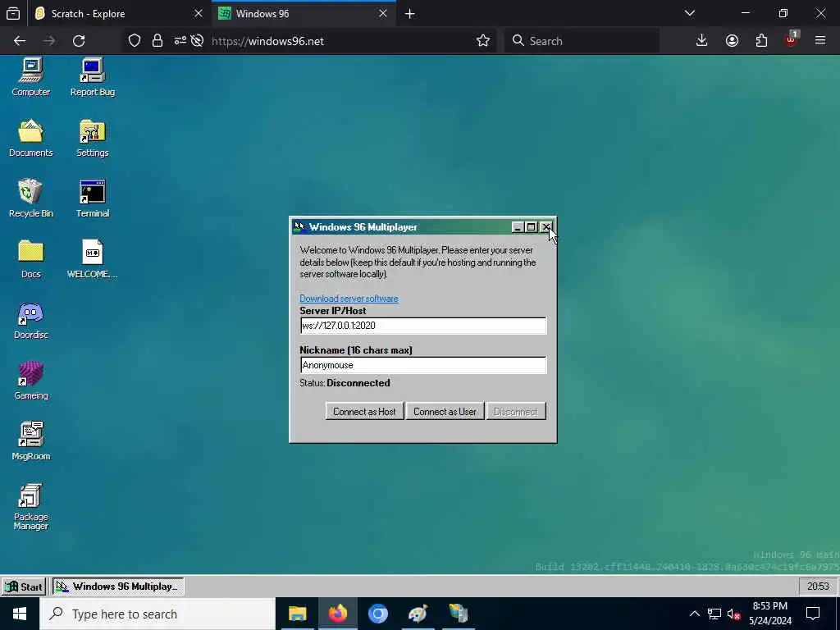Click the Firefox taskbar icon
Viewport: 840px width, 630px height.
(x=337, y=614)
